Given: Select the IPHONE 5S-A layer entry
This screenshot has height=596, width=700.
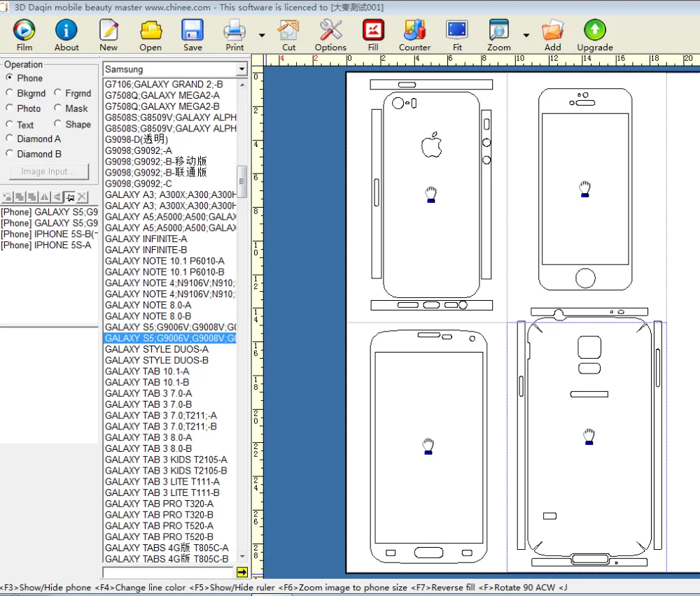Looking at the screenshot, I should 46,246.
